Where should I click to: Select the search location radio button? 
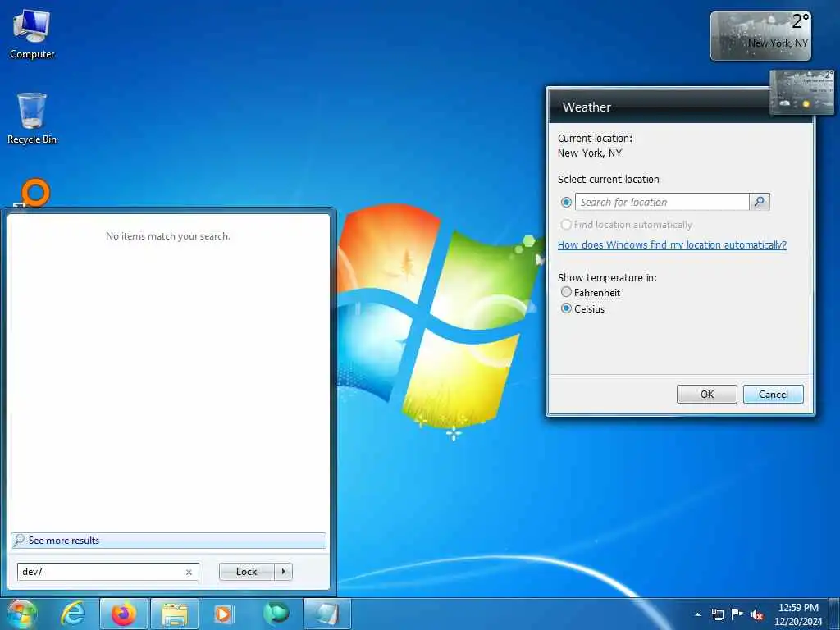click(566, 203)
